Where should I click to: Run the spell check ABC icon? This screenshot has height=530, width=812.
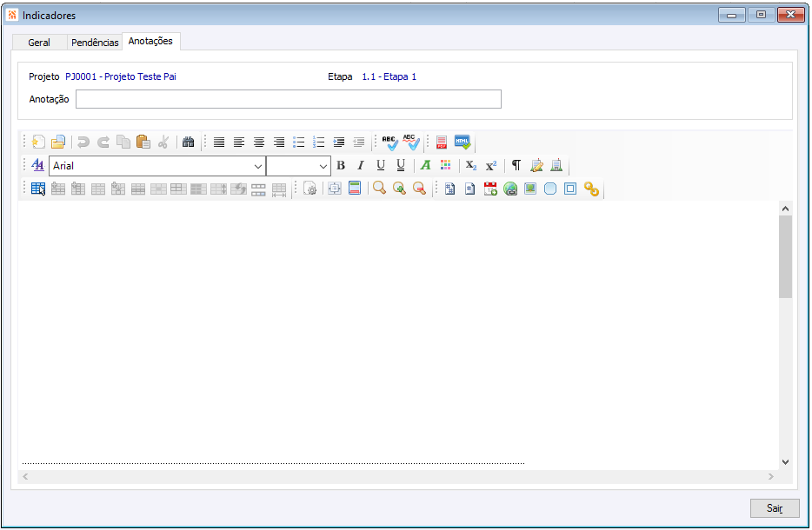[x=390, y=142]
